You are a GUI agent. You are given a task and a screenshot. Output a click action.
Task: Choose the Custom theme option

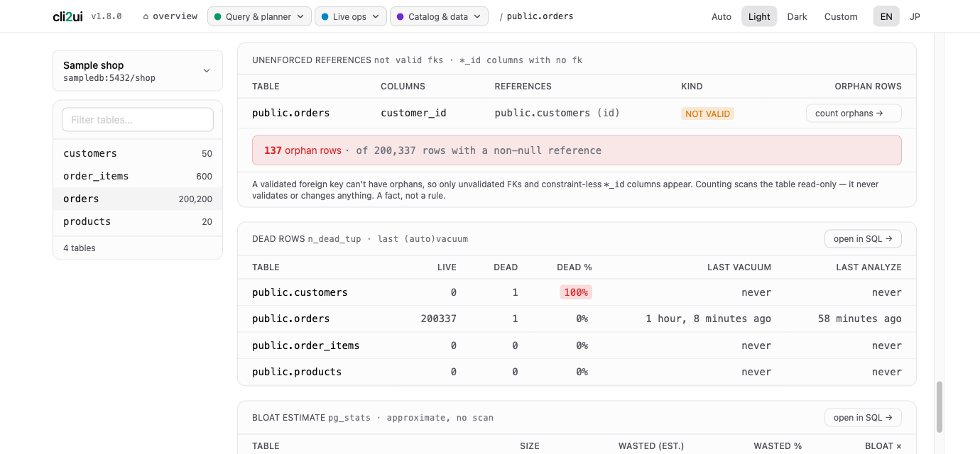tap(841, 16)
